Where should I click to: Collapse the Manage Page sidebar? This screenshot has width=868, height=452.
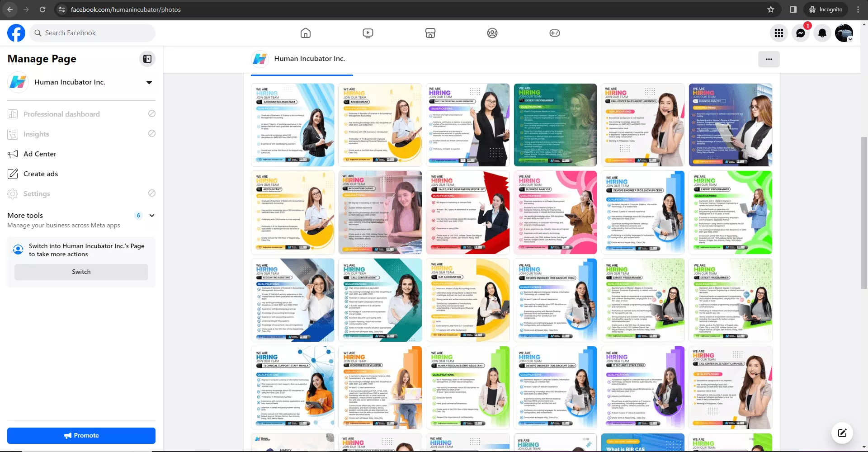click(147, 59)
